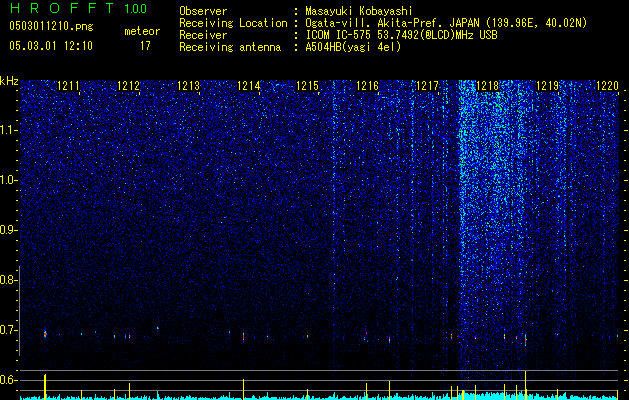Click the 1215 time axis marker

tap(307, 86)
